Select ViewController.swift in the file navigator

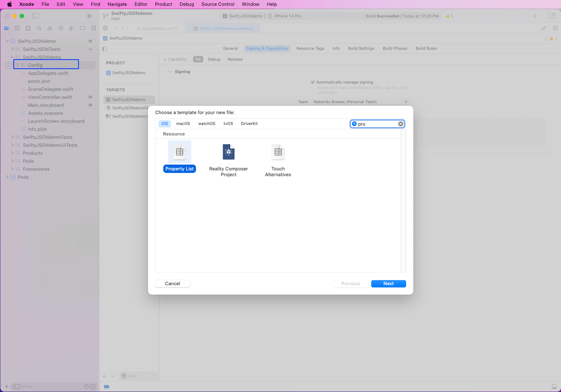tap(50, 97)
